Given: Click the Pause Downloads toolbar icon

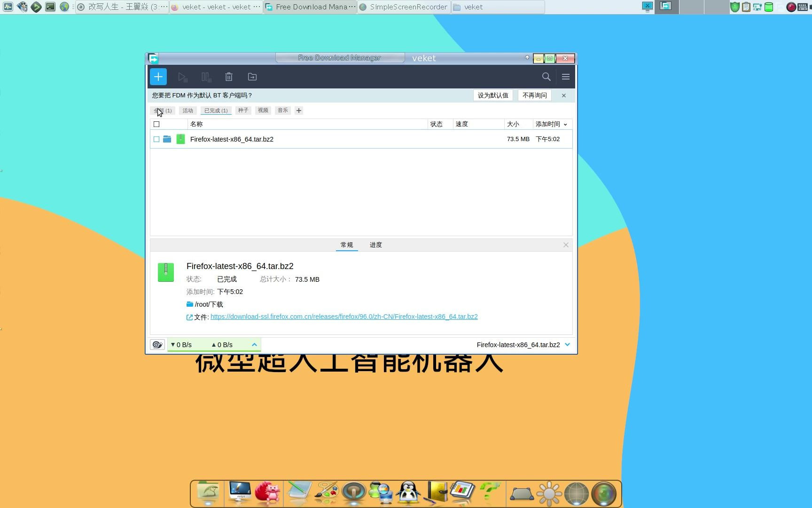Looking at the screenshot, I should click(x=206, y=76).
